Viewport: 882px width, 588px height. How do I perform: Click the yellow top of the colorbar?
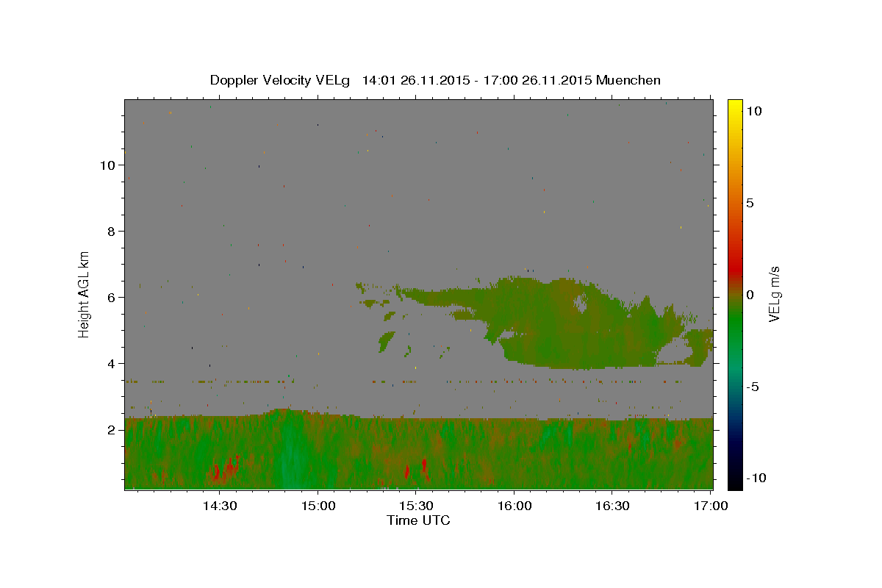pyautogui.click(x=735, y=107)
